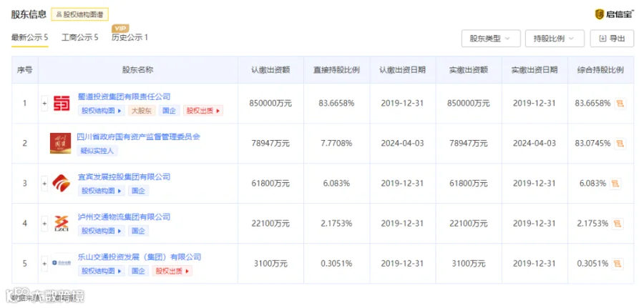The width and height of the screenshot is (644, 308).
Task: Open the 股东类型 dropdown
Action: pyautogui.click(x=491, y=39)
